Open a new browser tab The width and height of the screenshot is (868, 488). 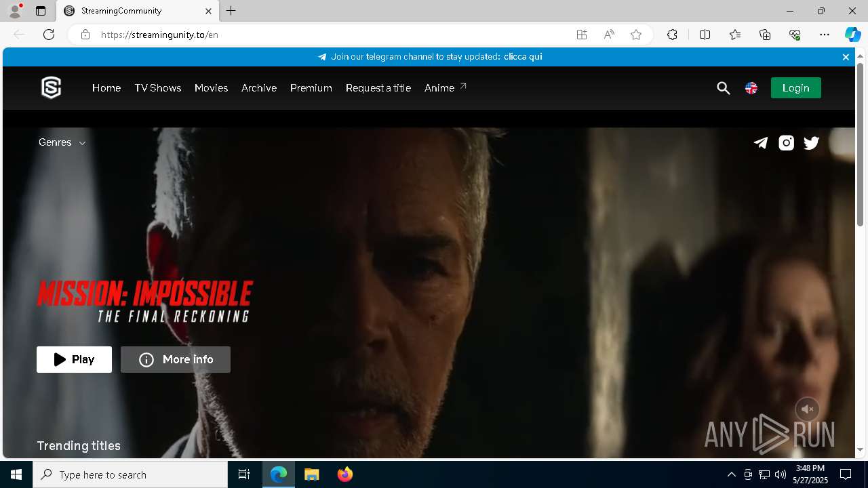(231, 11)
